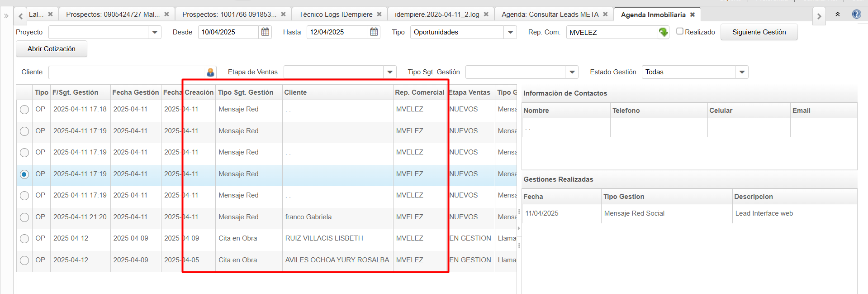Viewport: 868px width, 294px height.
Task: Switch to Agenda: Consultar Leads META tab
Action: click(550, 14)
